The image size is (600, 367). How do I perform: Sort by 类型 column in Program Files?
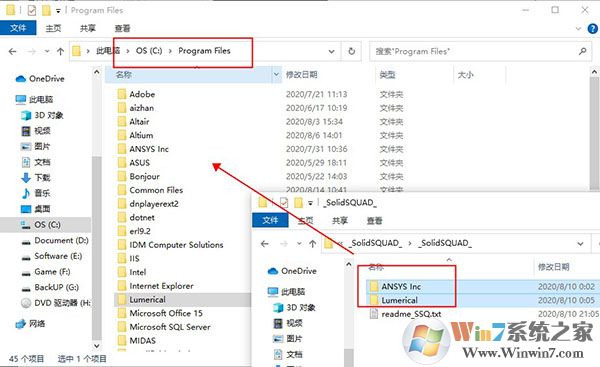point(387,75)
